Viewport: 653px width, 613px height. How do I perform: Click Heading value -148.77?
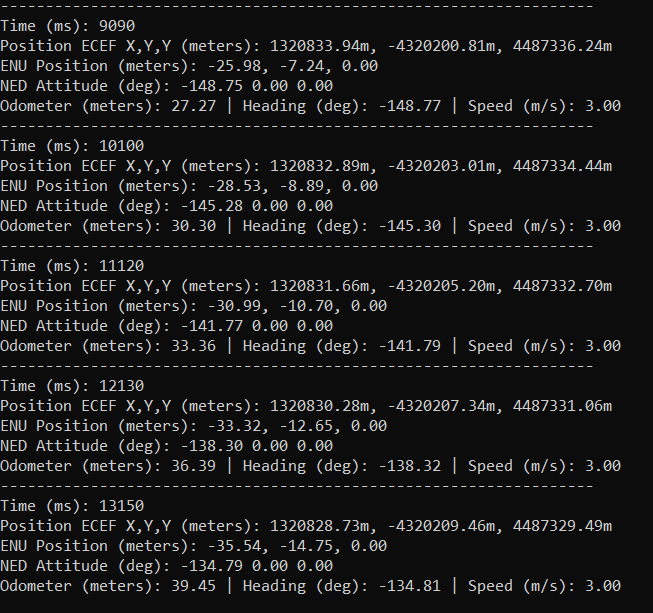click(x=410, y=106)
